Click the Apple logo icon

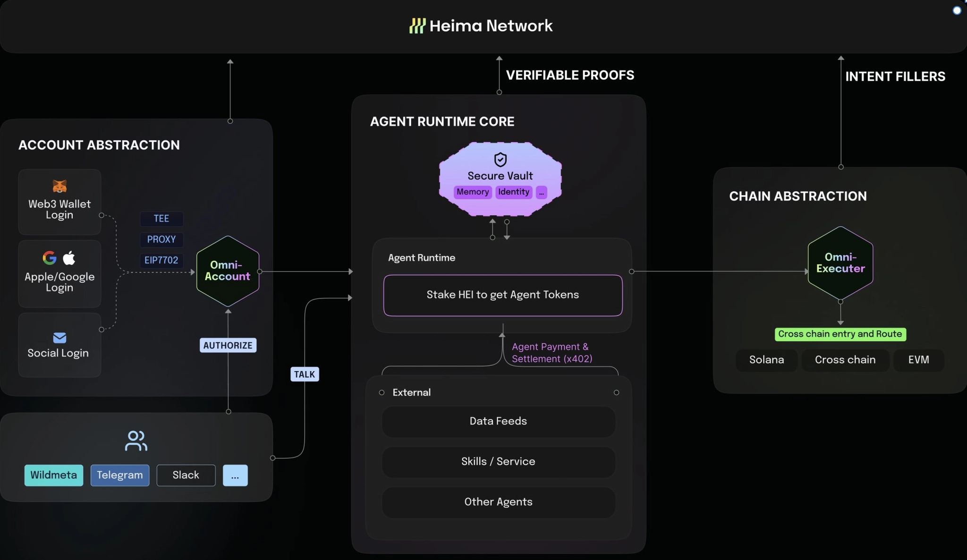point(69,258)
